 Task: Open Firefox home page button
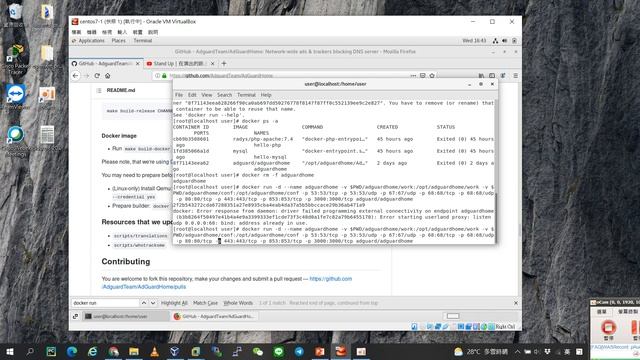(x=108, y=76)
